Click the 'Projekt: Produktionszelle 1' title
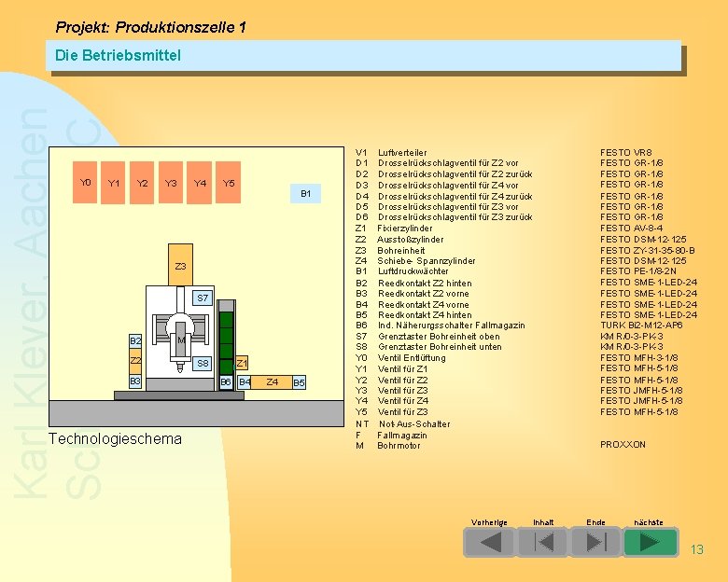 [150, 27]
